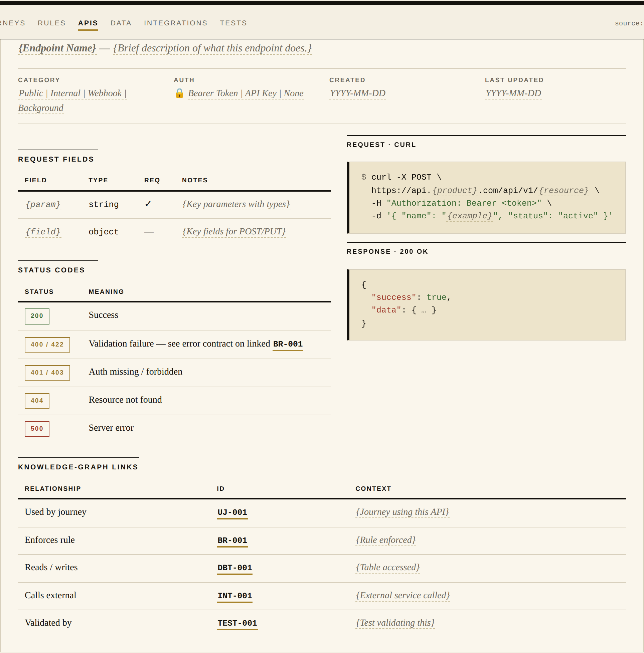This screenshot has height=653, width=644.
Task: Click the REQUEST · CURL heading
Action: 381,145
